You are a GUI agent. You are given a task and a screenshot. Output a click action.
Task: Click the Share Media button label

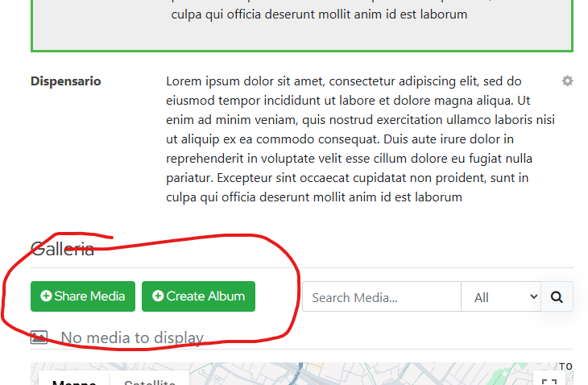click(89, 296)
